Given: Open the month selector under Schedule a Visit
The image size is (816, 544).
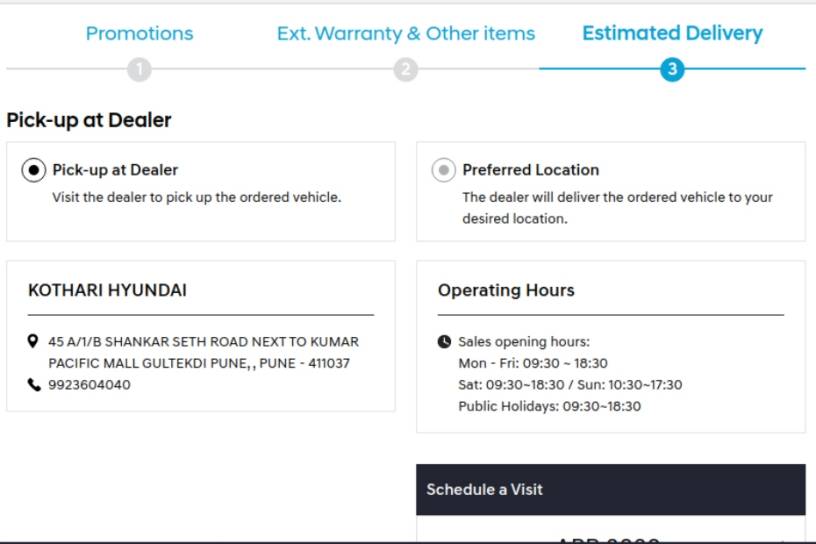Looking at the screenshot, I should click(x=611, y=537).
